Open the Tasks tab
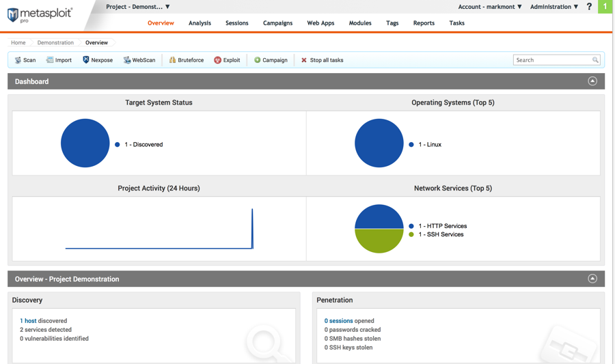615x364 pixels. 457,23
